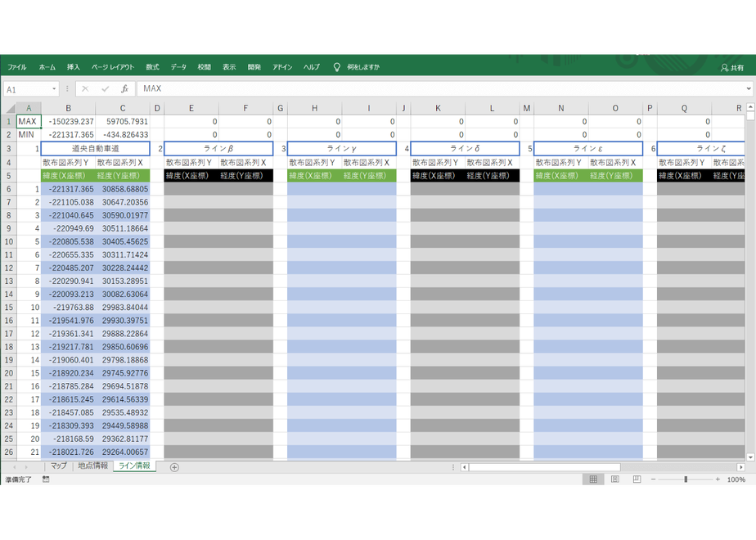Click cell with value -150239.237
The image size is (756, 540).
tap(68, 121)
